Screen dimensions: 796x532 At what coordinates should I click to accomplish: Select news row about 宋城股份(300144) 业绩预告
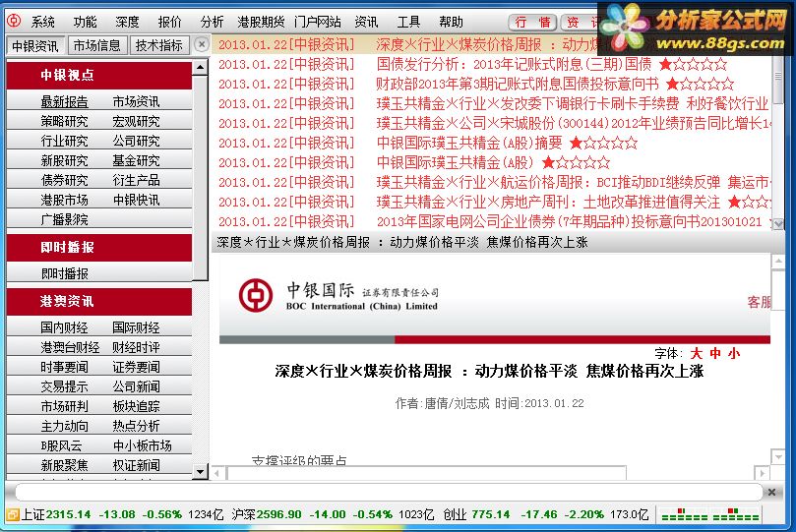point(491,123)
